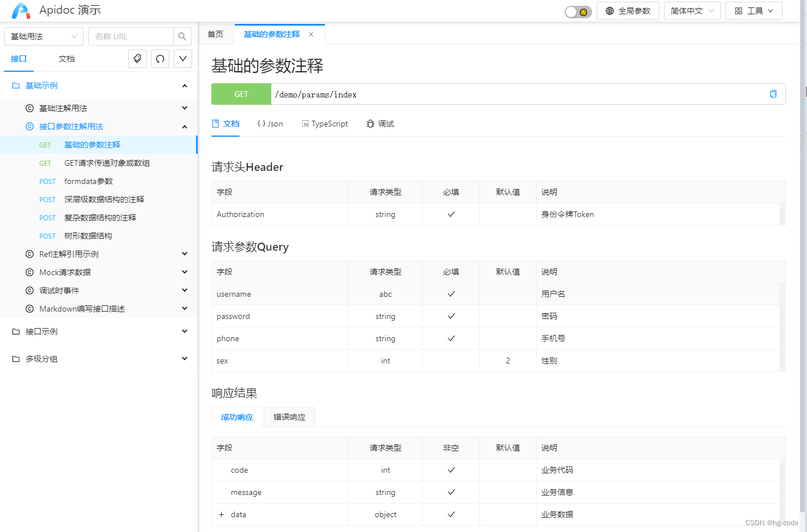Switch to the Json tab
This screenshot has width=807, height=532.
(270, 124)
